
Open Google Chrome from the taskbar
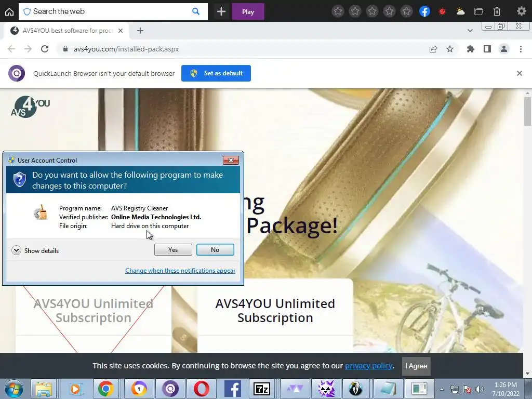tap(106, 389)
